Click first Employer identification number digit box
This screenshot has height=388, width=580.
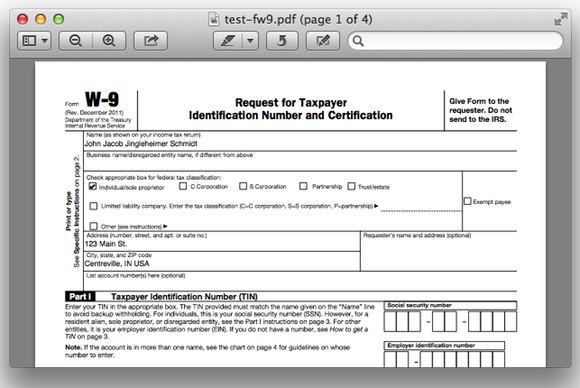point(391,360)
